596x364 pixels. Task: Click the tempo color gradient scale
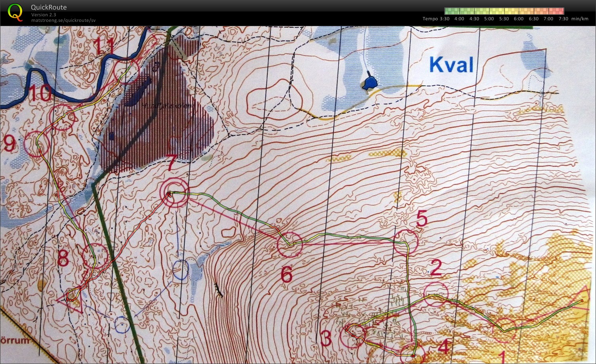point(504,11)
